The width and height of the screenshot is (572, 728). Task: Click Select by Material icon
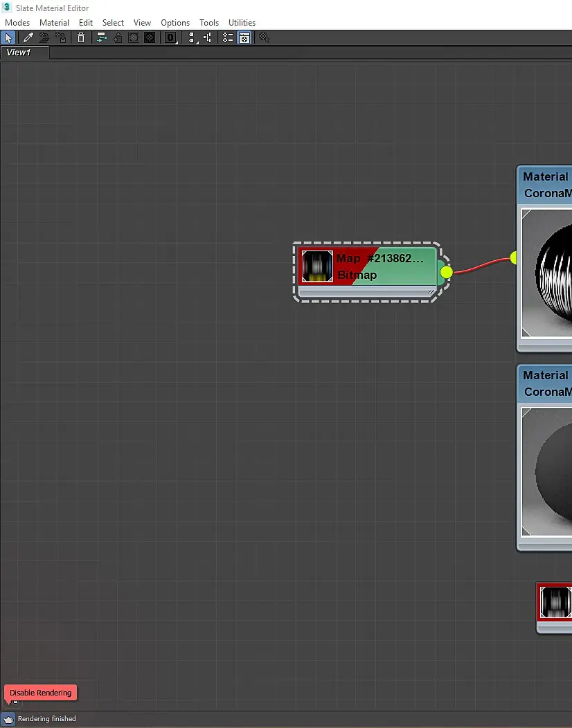pyautogui.click(x=265, y=37)
